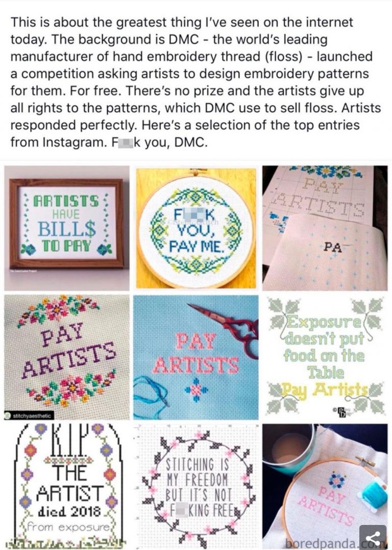Select the post text paragraph about DMC
This screenshot has height=550, width=392.
coord(195,82)
